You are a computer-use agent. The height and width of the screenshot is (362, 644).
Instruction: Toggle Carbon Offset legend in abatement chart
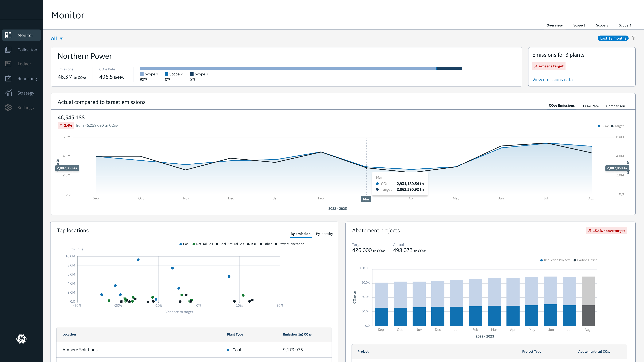pyautogui.click(x=585, y=260)
